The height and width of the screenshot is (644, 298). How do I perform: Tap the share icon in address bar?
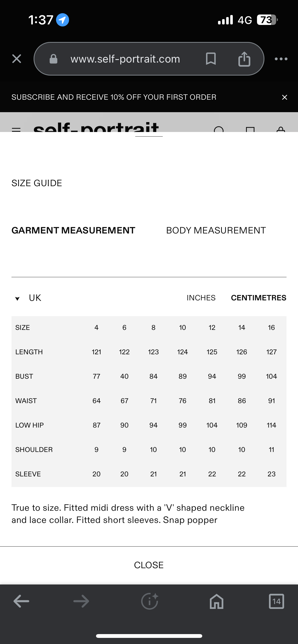point(244,59)
